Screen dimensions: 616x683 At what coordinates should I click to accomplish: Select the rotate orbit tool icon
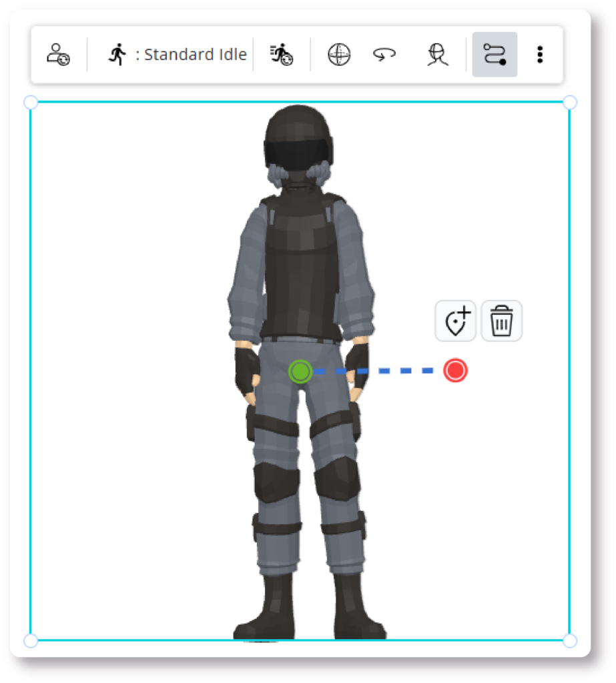[x=384, y=54]
